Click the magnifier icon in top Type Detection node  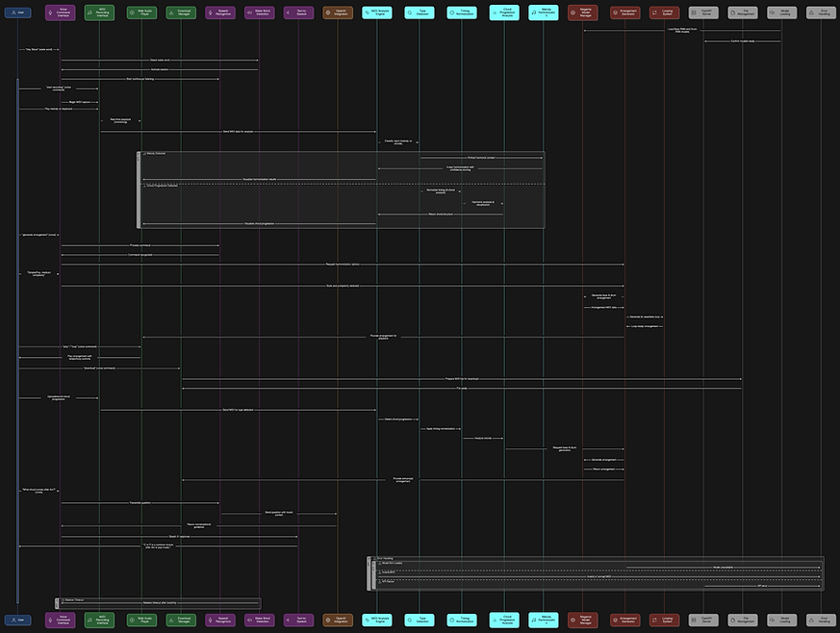point(410,13)
